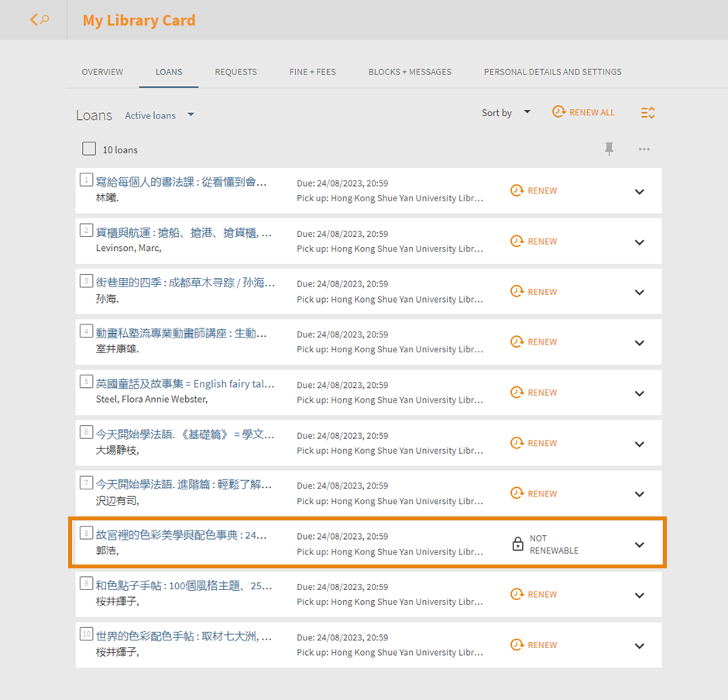Click the Not Renewable lock icon

518,544
